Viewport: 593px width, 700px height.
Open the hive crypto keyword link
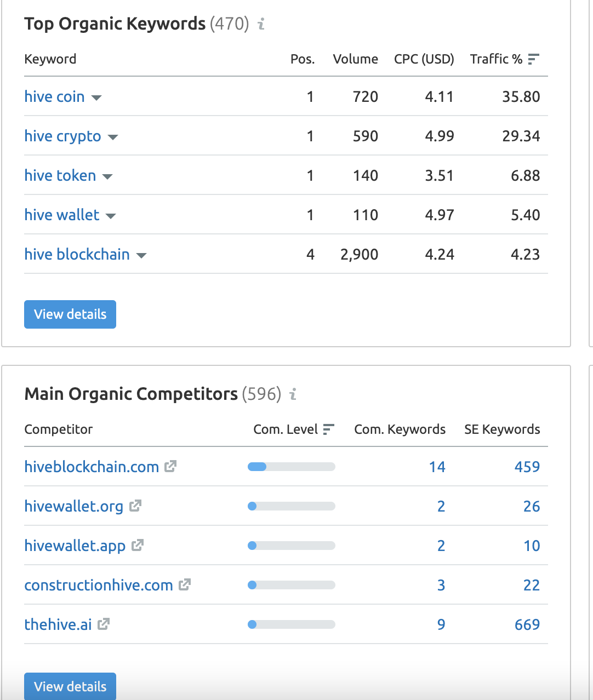63,136
